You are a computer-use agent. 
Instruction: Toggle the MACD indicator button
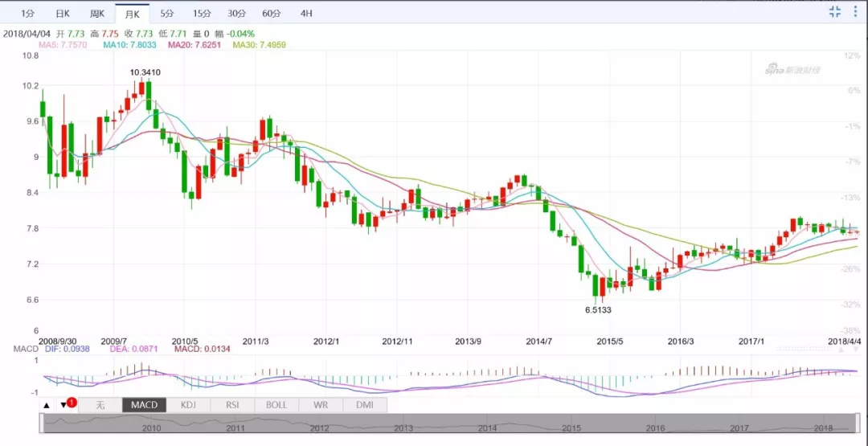[x=144, y=405]
